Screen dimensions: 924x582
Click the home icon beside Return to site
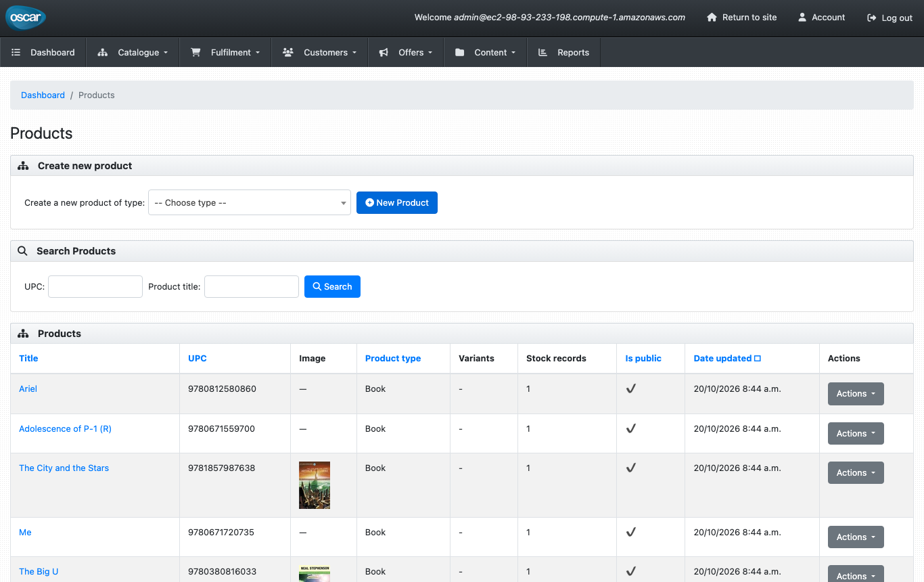coord(712,18)
